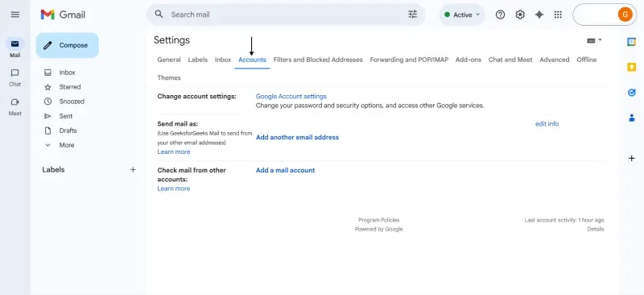Open the Snoozed folder
644x295 pixels.
pos(72,102)
